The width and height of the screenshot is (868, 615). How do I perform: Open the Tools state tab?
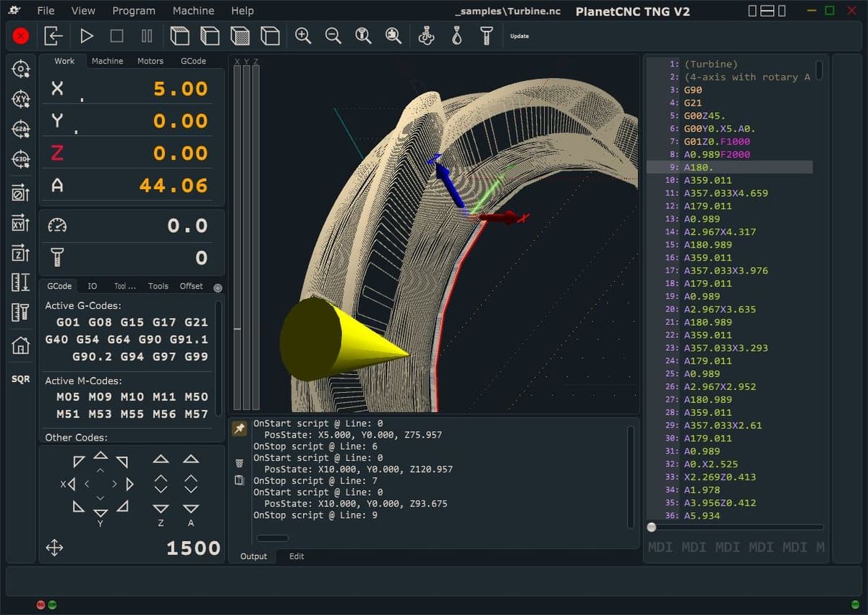158,286
